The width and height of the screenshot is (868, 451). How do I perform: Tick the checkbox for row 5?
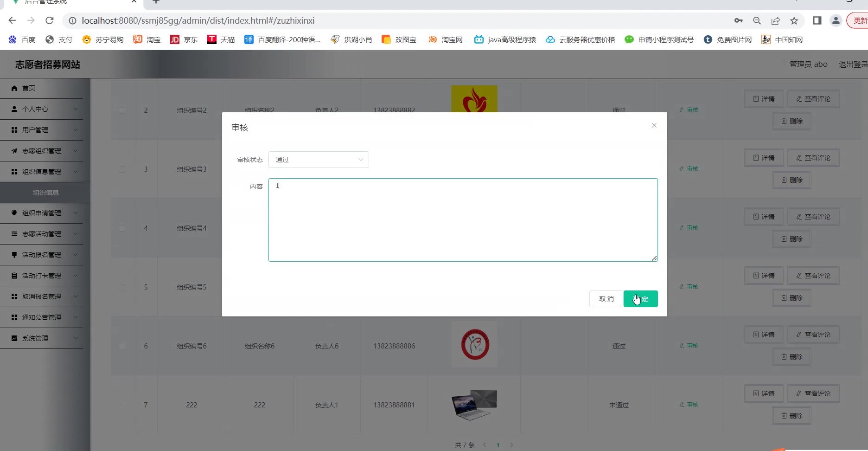point(122,287)
